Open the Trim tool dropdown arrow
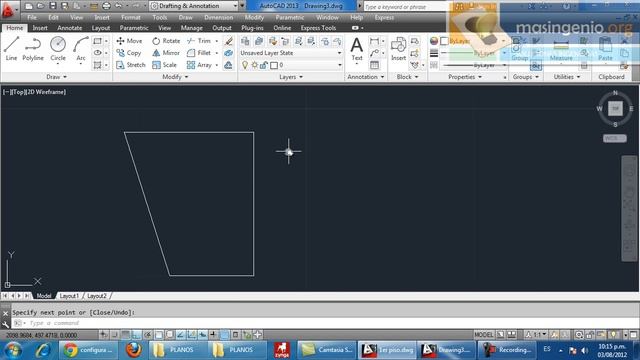 coord(217,41)
